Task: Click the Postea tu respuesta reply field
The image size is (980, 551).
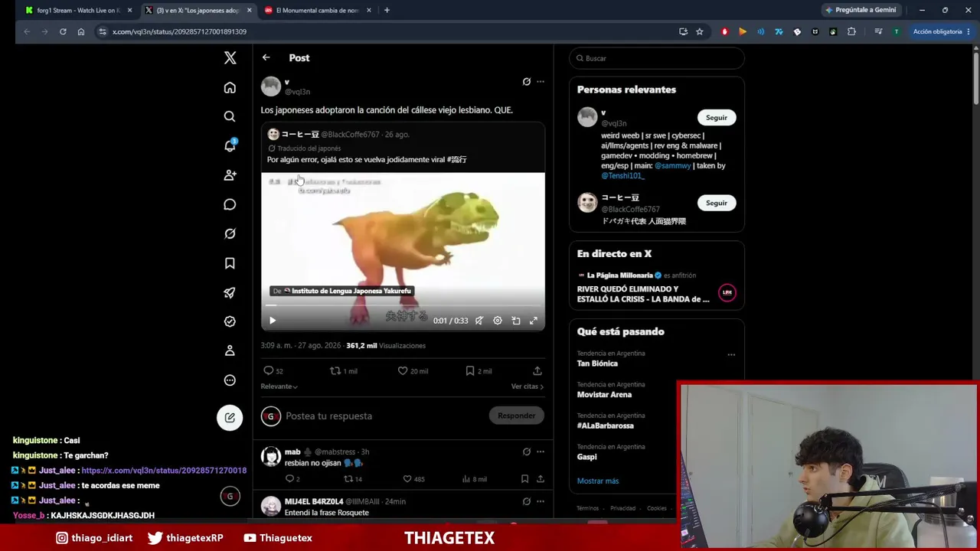Action: coord(383,416)
